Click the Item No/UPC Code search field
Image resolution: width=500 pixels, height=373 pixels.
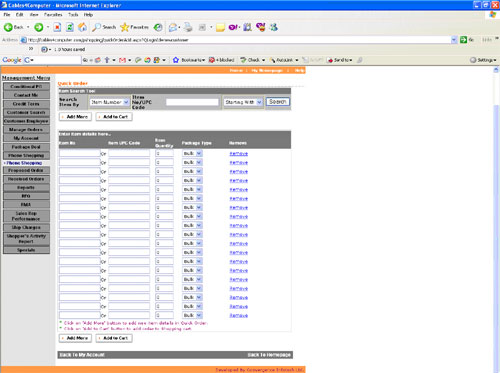click(x=192, y=102)
